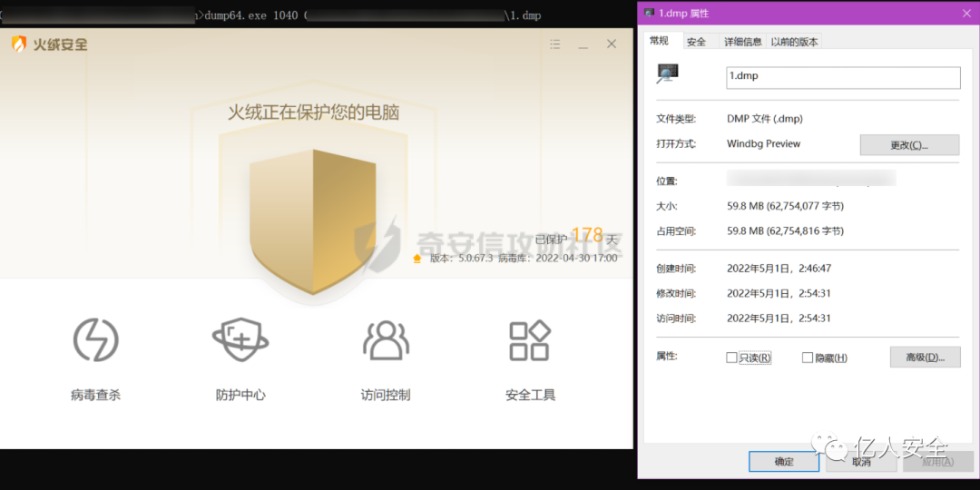Click the 1.dmp file type icon
980x490 pixels.
tap(668, 74)
